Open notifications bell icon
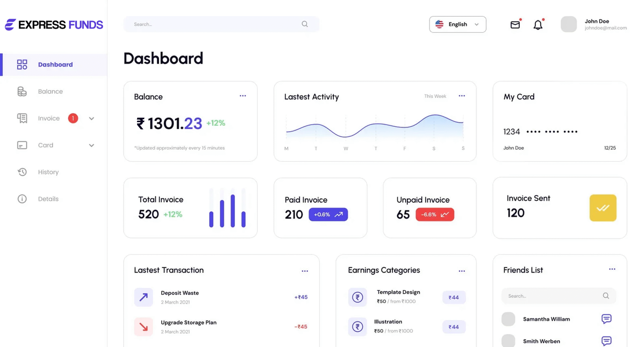The image size is (644, 347). click(x=538, y=25)
